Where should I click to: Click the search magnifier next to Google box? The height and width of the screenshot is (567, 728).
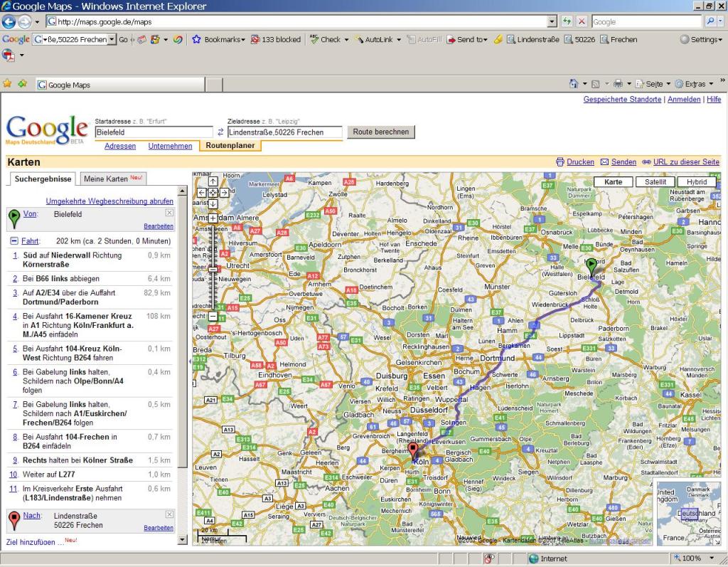point(710,21)
